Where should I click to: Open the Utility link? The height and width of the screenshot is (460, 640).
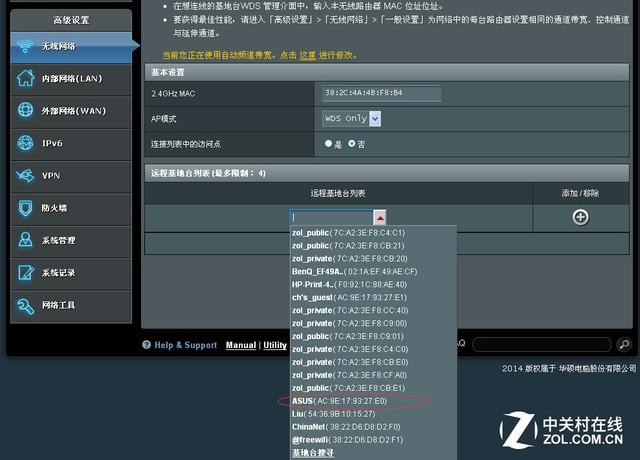click(275, 345)
